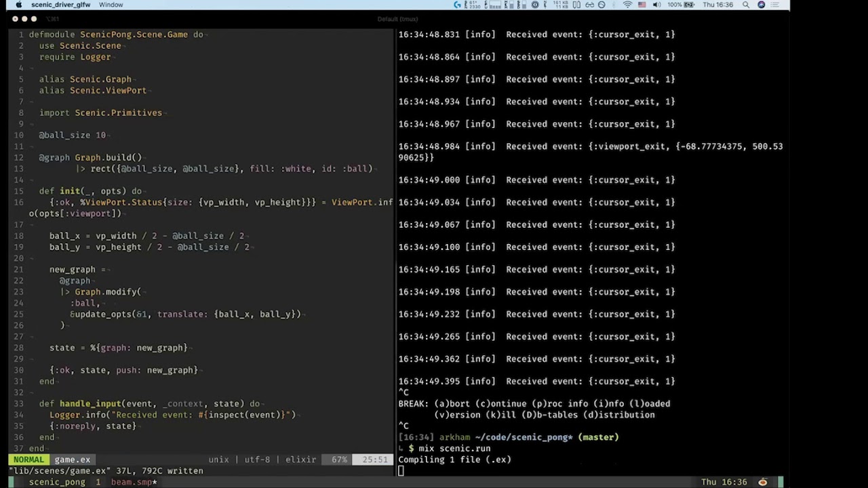Click the 67% scroll position indicator
The width and height of the screenshot is (868, 488).
point(339,460)
